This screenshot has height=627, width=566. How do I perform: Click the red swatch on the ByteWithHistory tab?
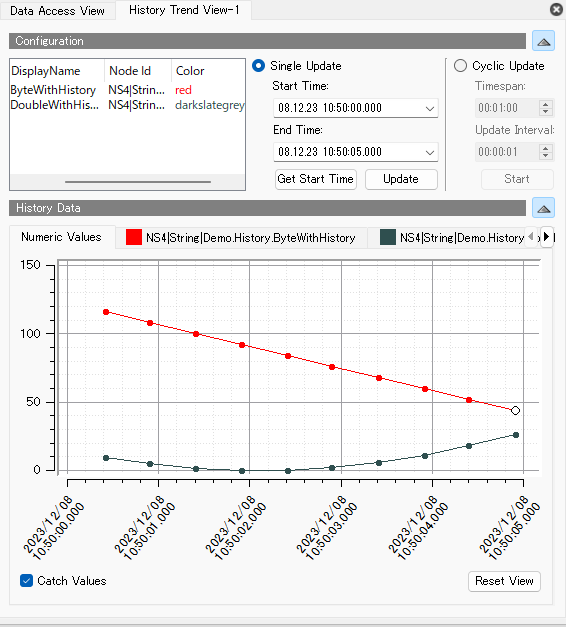(134, 237)
